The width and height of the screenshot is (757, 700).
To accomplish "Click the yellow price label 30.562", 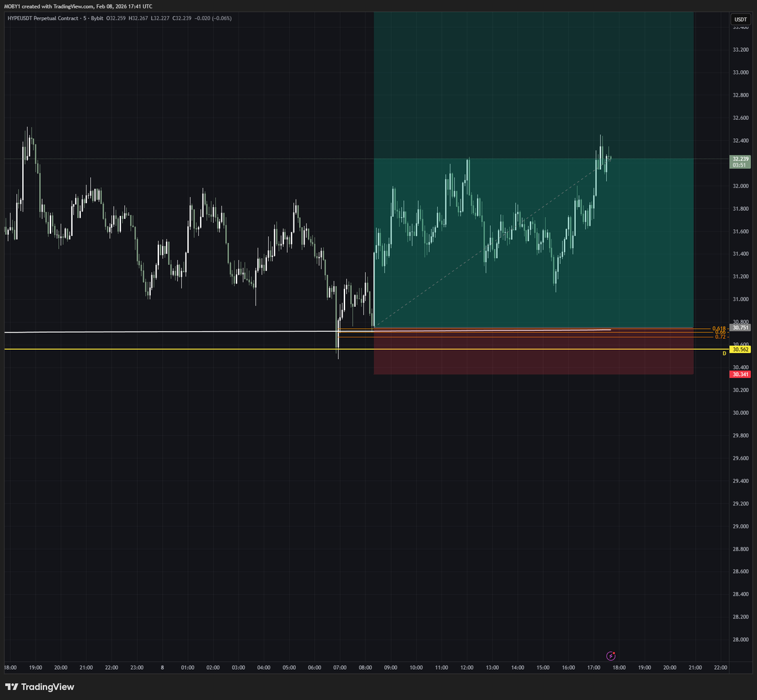I will click(740, 349).
